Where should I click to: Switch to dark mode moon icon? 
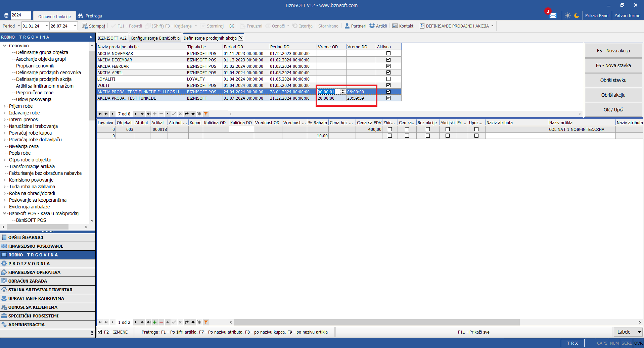point(577,15)
